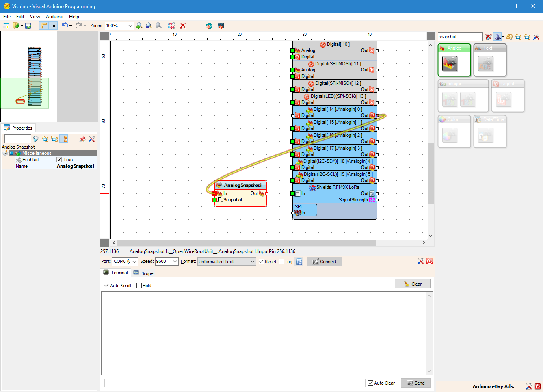The height and width of the screenshot is (392, 543).
Task: Select the Text Snapshot component in palette
Action: [x=485, y=64]
